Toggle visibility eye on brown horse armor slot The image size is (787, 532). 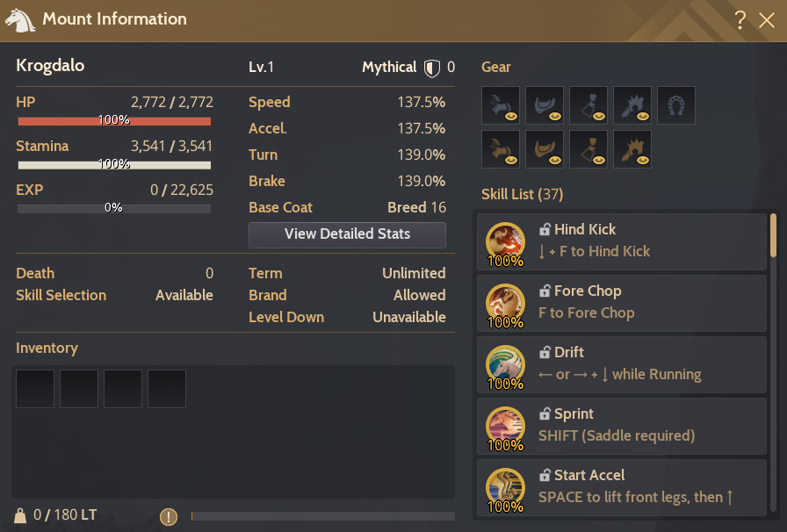pos(511,160)
